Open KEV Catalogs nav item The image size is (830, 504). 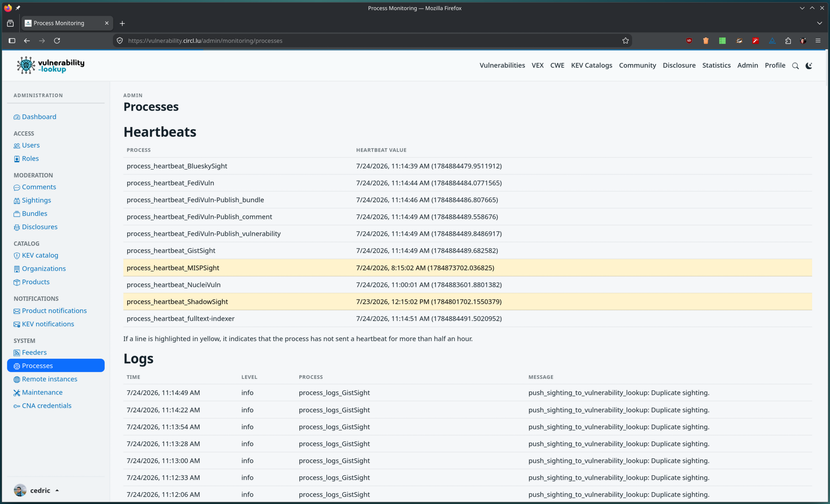pyautogui.click(x=592, y=65)
